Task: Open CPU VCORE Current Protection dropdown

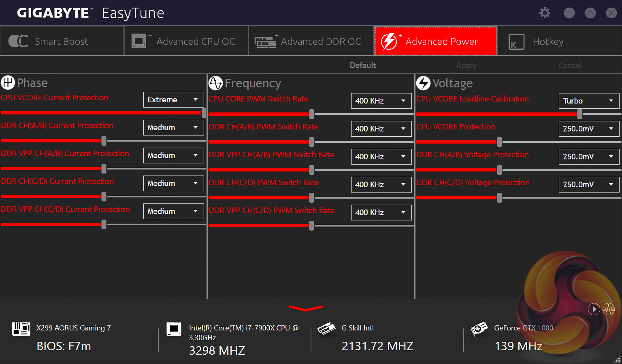Action: 173,99
